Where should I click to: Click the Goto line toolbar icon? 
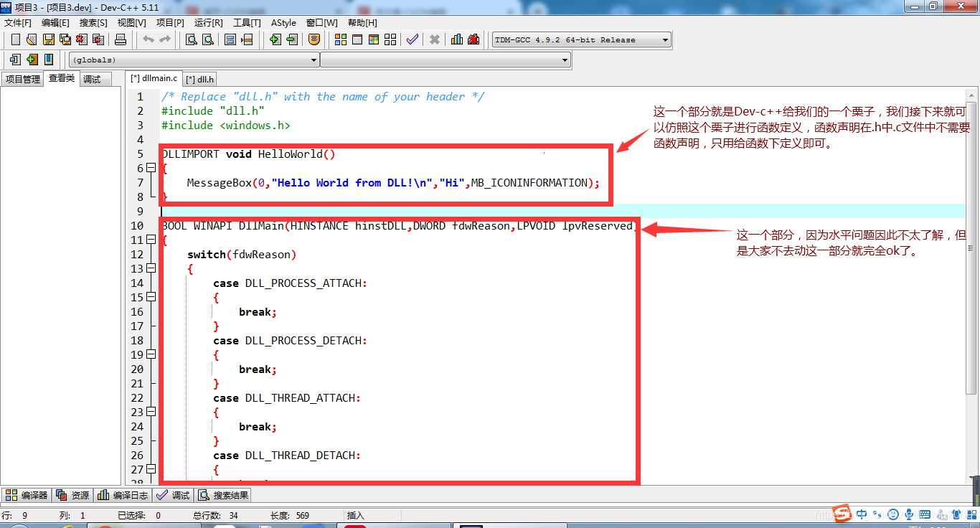(247, 39)
